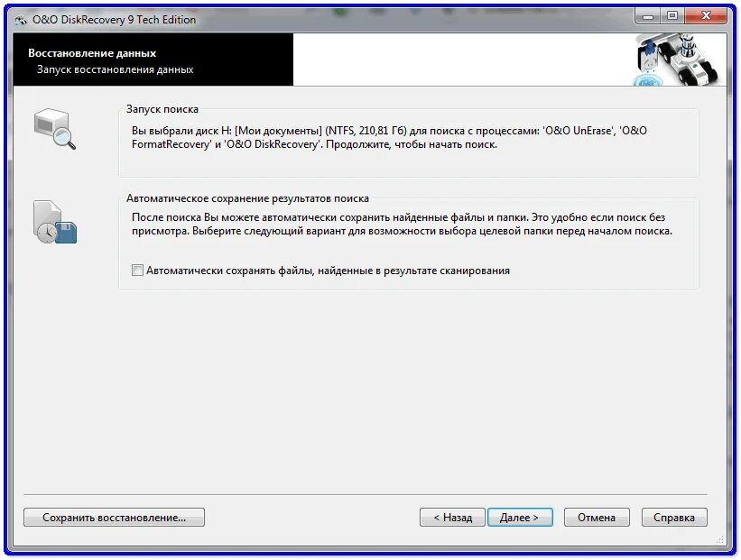Click the 'Восстановление данных' header text
Image resolution: width=741 pixels, height=560 pixels.
[x=92, y=53]
